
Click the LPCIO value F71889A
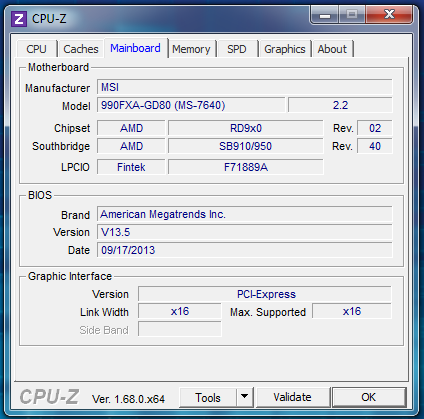click(246, 167)
